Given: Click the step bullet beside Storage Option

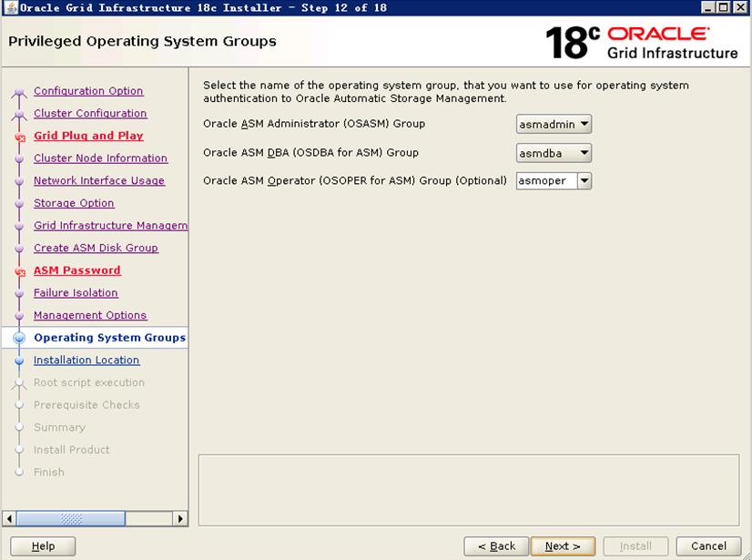Looking at the screenshot, I should [19, 204].
